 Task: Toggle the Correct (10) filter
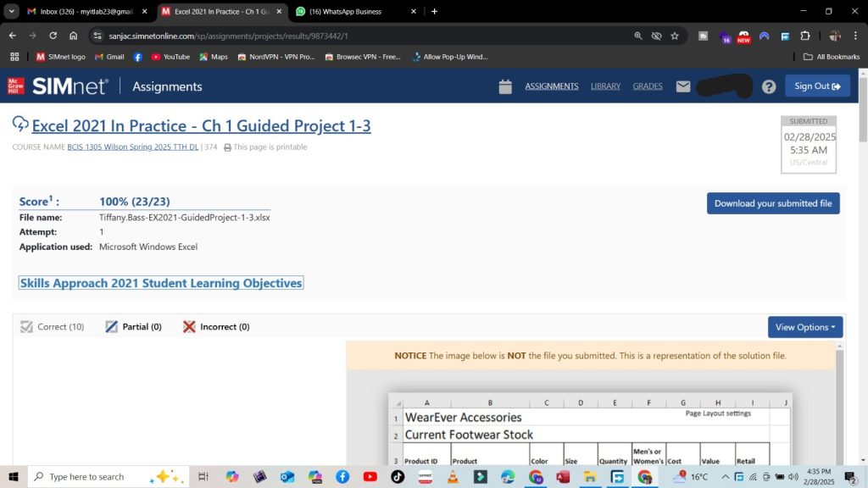tap(52, 327)
